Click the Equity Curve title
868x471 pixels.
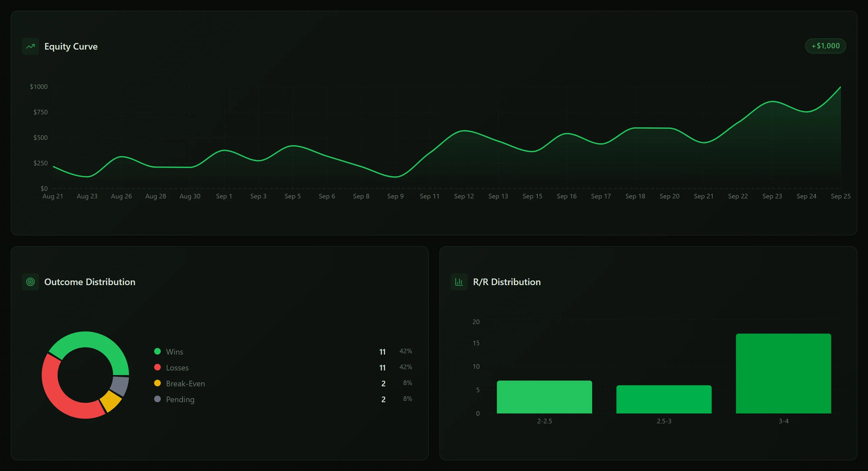coord(71,47)
